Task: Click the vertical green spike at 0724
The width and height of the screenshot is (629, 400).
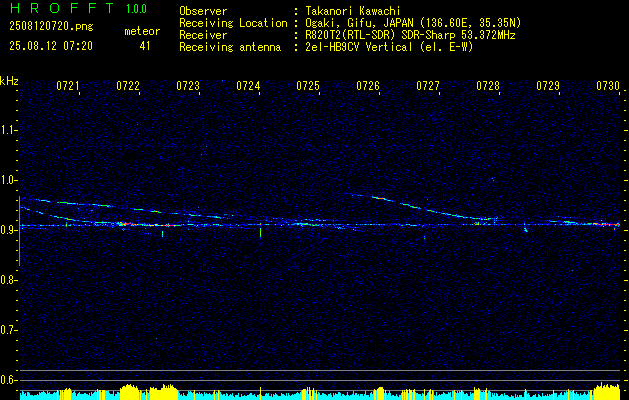Action: click(260, 231)
